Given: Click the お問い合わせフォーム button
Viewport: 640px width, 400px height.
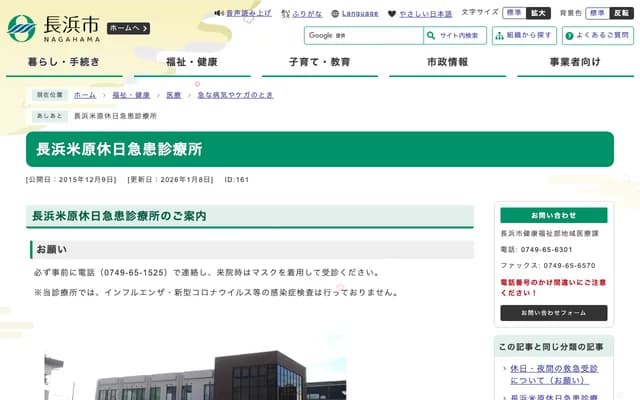Looking at the screenshot, I should point(554,313).
